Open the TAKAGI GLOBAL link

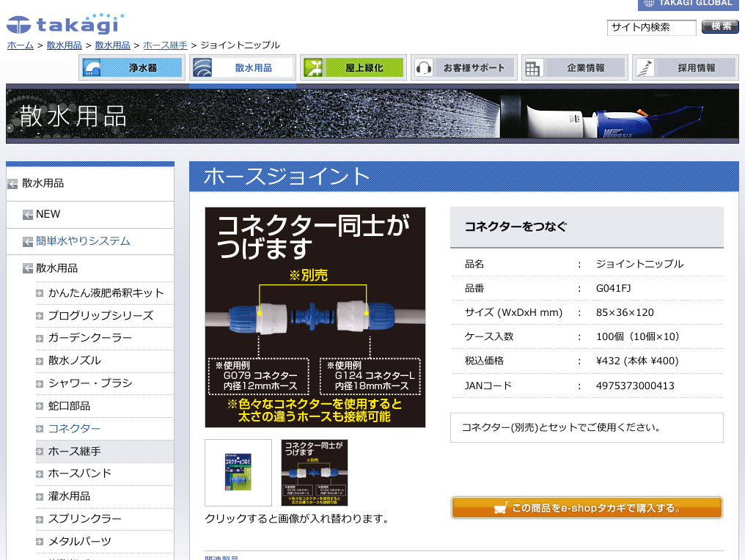pos(688,4)
